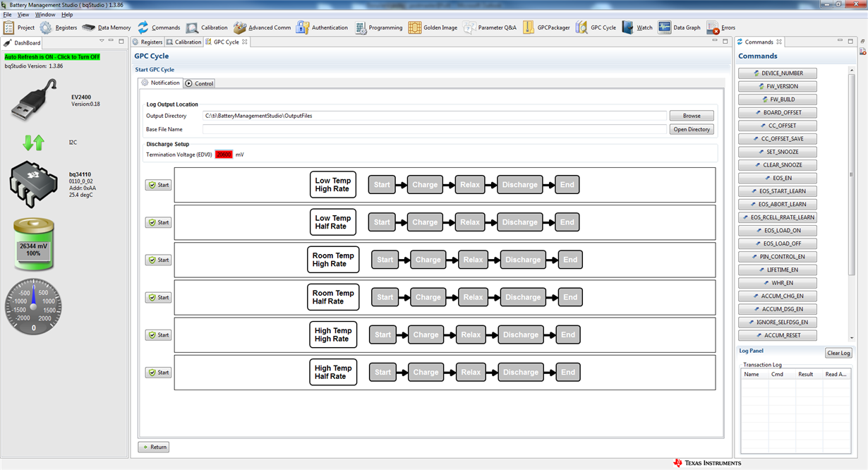Send the LIFETIME_EN command
This screenshot has height=470, width=868.
click(778, 270)
